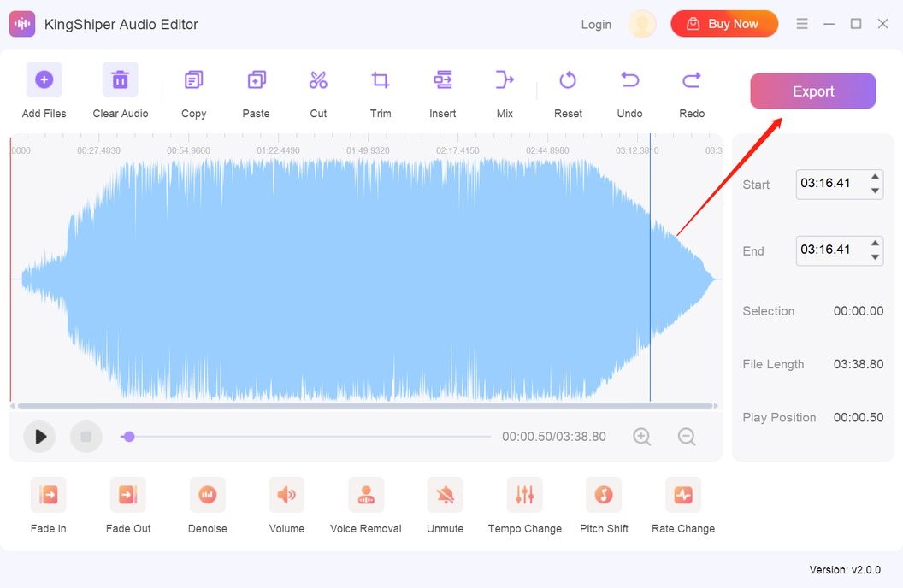Image resolution: width=903 pixels, height=588 pixels.
Task: Click the KingShiper Audio Editor title
Action: click(121, 24)
